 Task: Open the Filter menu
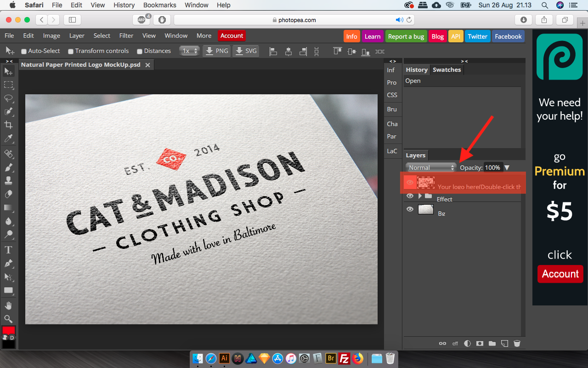[x=126, y=36]
